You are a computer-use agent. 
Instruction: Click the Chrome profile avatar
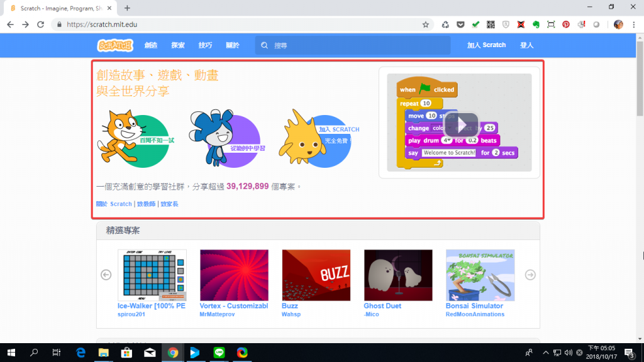618,25
